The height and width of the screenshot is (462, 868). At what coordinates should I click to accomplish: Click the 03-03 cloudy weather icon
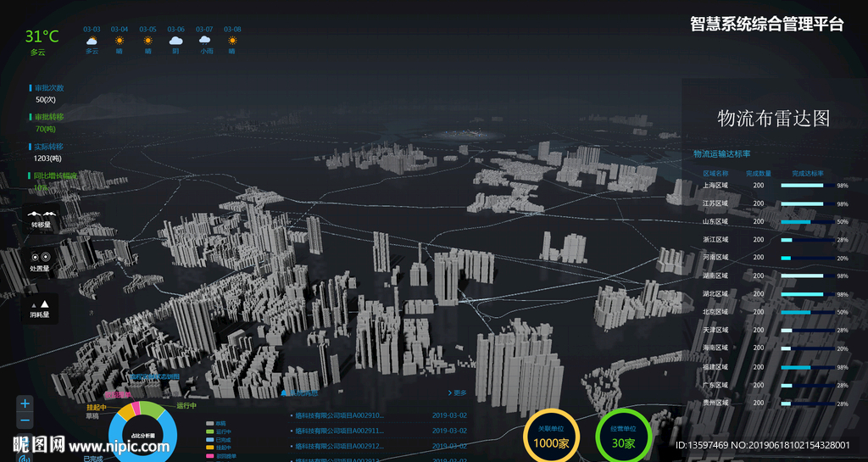click(92, 41)
